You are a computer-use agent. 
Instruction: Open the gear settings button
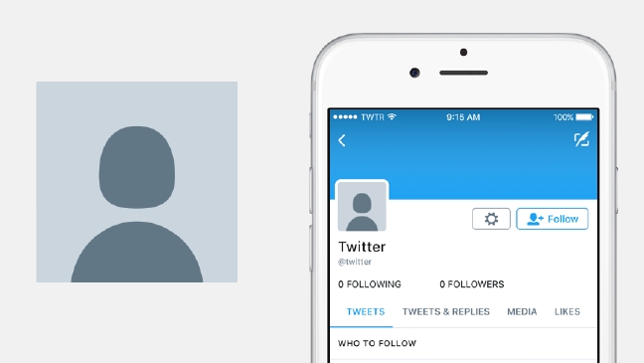point(491,219)
